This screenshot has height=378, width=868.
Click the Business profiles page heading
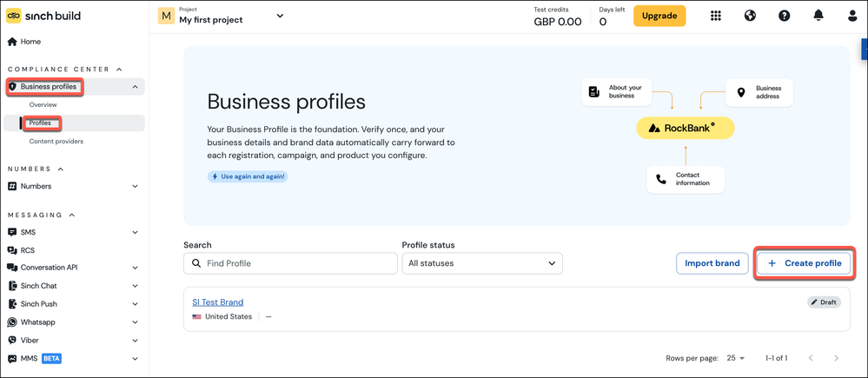286,102
